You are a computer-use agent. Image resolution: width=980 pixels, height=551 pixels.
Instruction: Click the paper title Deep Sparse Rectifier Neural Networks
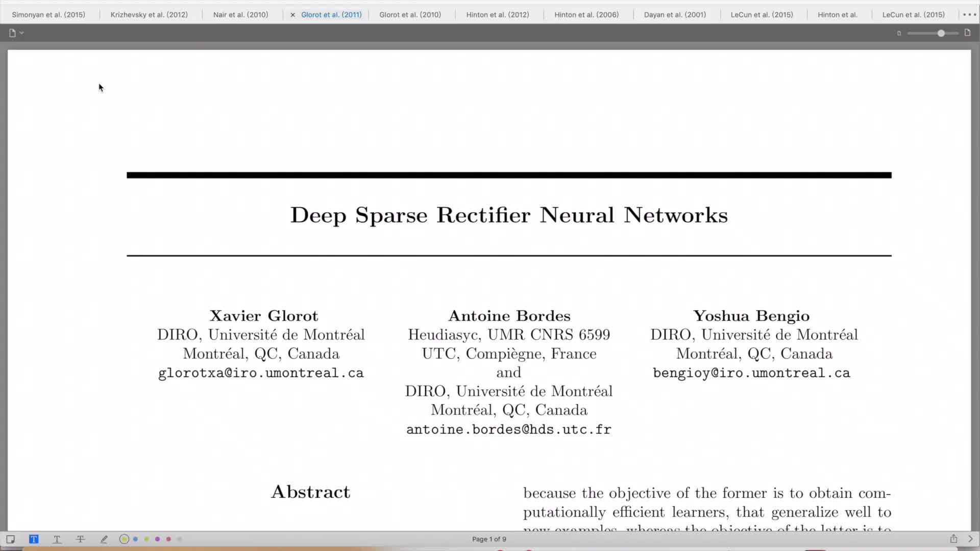pyautogui.click(x=509, y=215)
